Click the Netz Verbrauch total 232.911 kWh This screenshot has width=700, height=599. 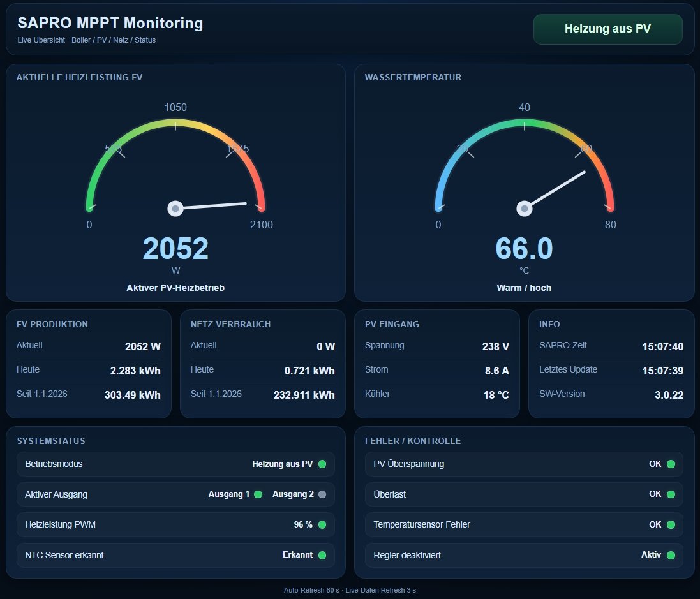pos(304,395)
